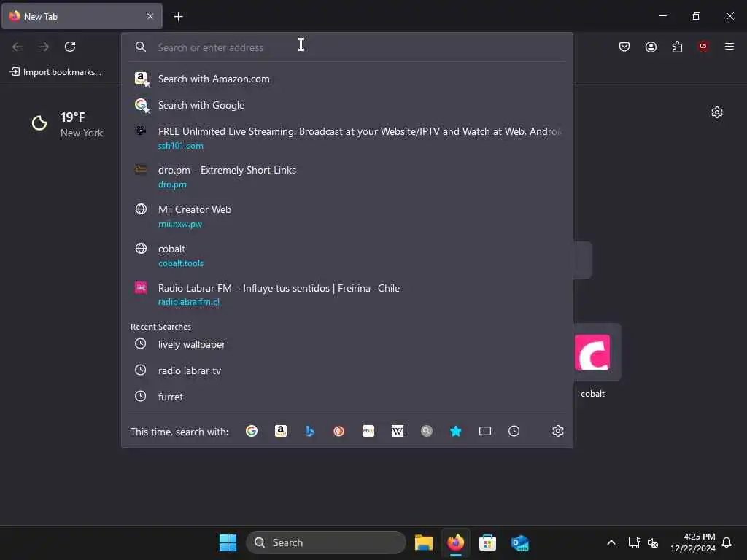Screen dimensions: 747x560
Task: Open the uBlock Origin extension icon
Action: coord(703,47)
